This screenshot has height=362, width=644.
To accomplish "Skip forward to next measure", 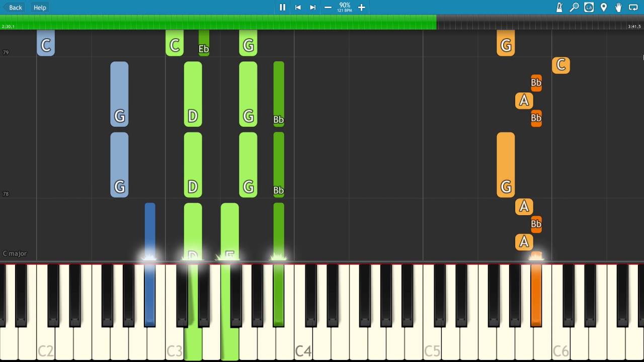I will tap(312, 7).
